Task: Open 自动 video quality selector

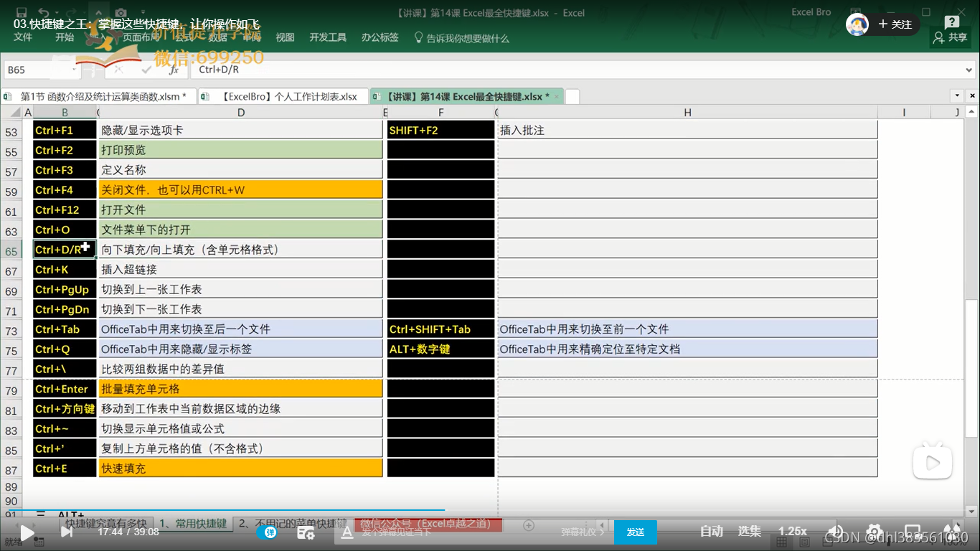Action: coord(711,532)
